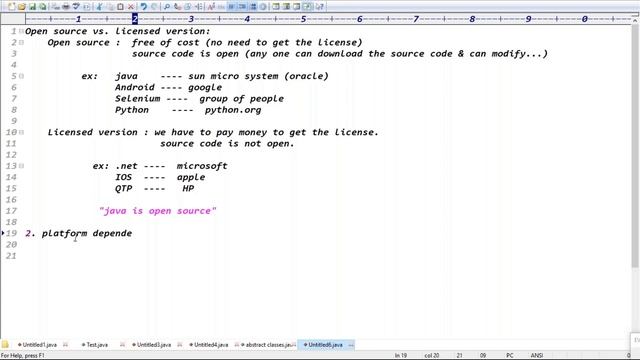Viewport: 640px width, 360px height.
Task: Click the text 'Android ---- google'
Action: 168,87
